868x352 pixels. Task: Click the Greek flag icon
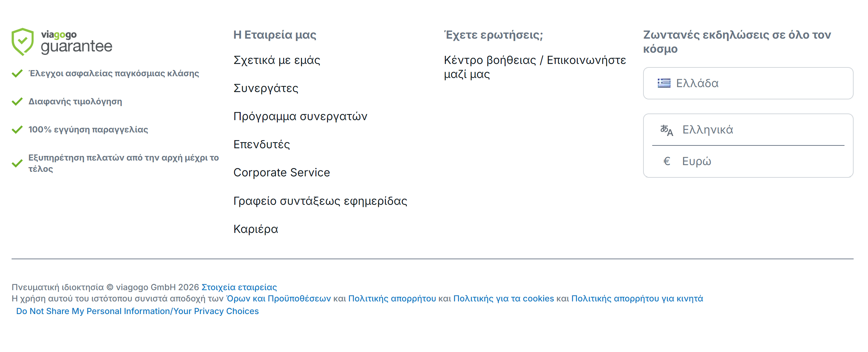(664, 83)
